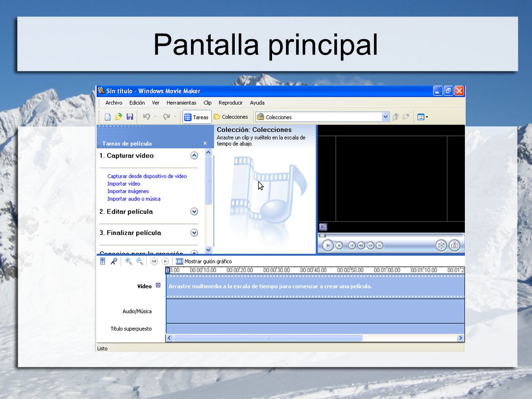Click the timeline horizontal scrollbar left arrow

169,338
